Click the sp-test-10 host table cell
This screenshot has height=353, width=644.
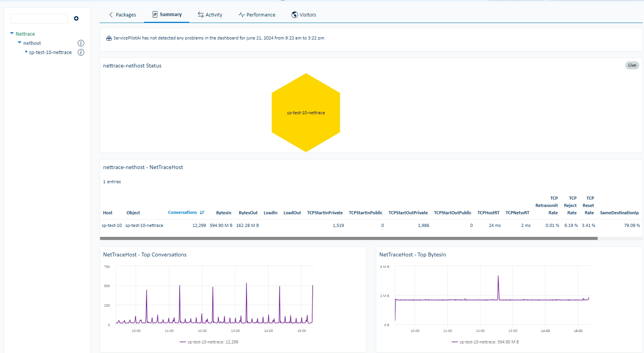click(x=112, y=225)
